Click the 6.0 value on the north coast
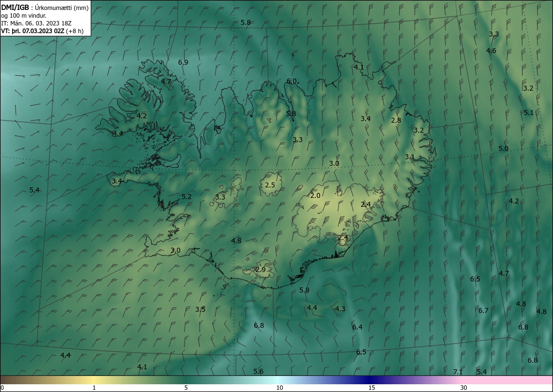The image size is (553, 392). tap(291, 81)
